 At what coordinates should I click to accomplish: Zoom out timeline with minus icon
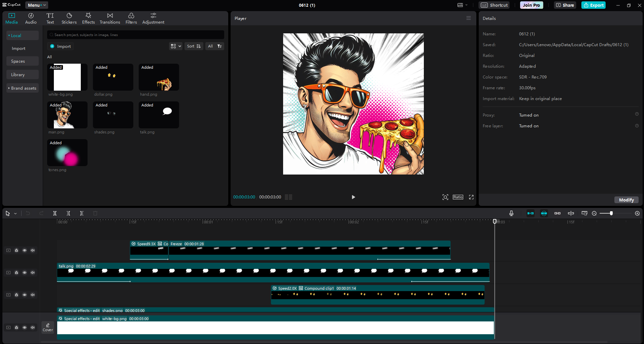click(x=594, y=213)
